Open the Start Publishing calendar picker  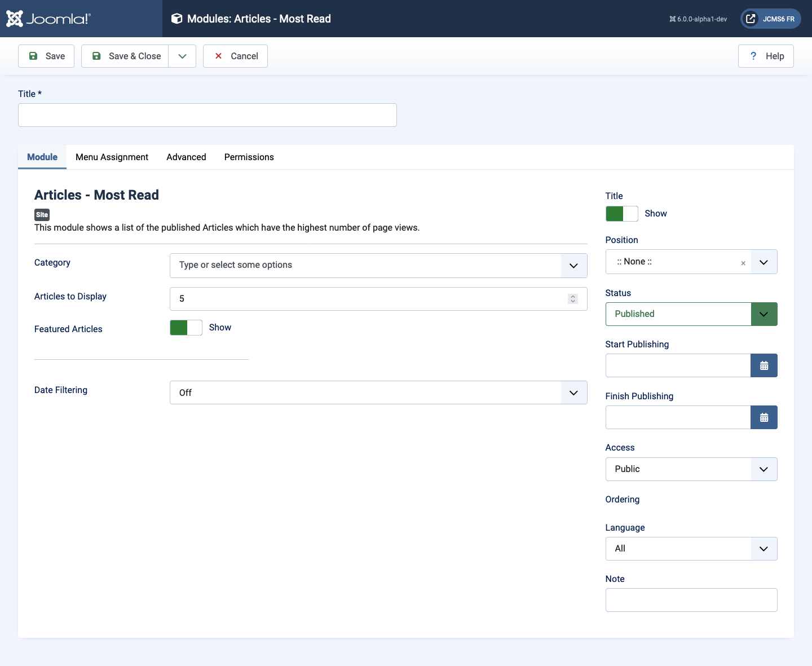[x=764, y=365]
